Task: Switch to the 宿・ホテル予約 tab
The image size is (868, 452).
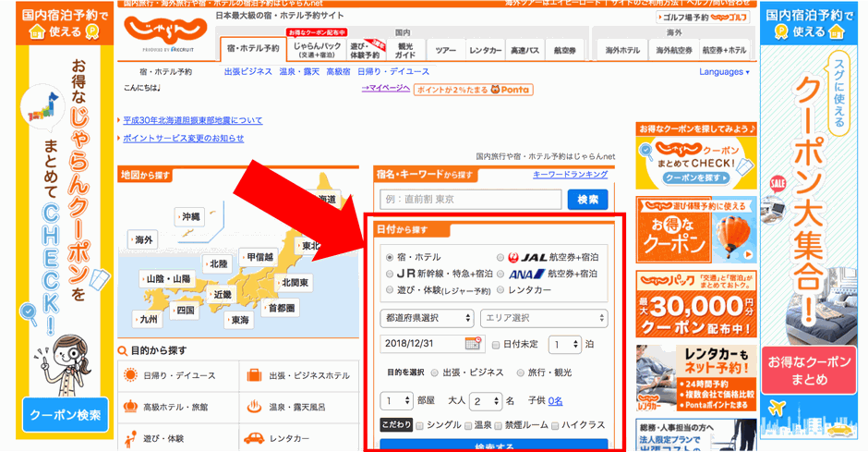Action: tap(253, 49)
